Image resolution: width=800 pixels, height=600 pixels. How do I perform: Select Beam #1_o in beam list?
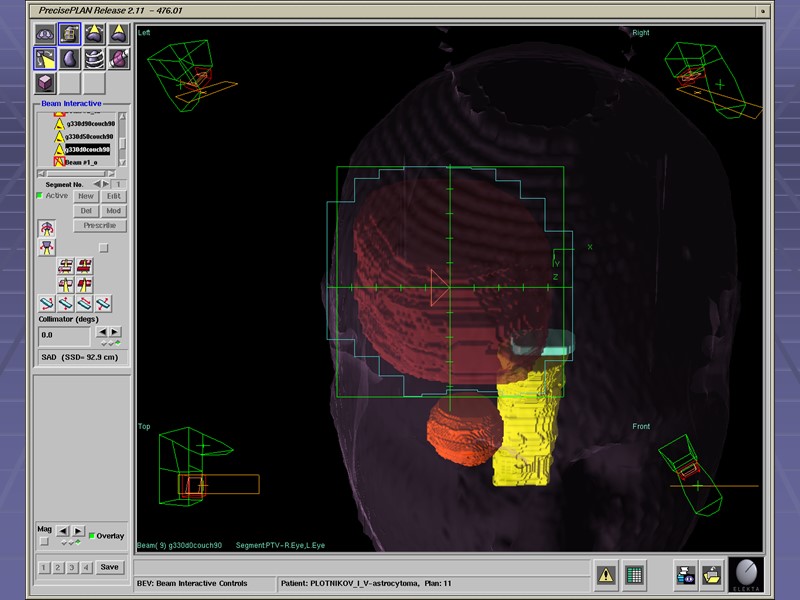(x=81, y=162)
